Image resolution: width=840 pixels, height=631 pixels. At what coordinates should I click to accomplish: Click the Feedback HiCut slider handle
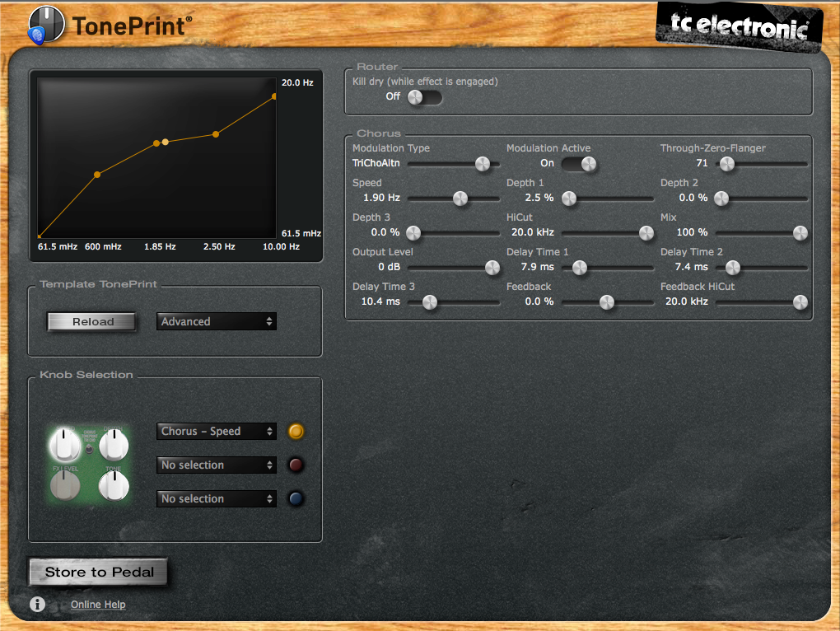tap(800, 302)
